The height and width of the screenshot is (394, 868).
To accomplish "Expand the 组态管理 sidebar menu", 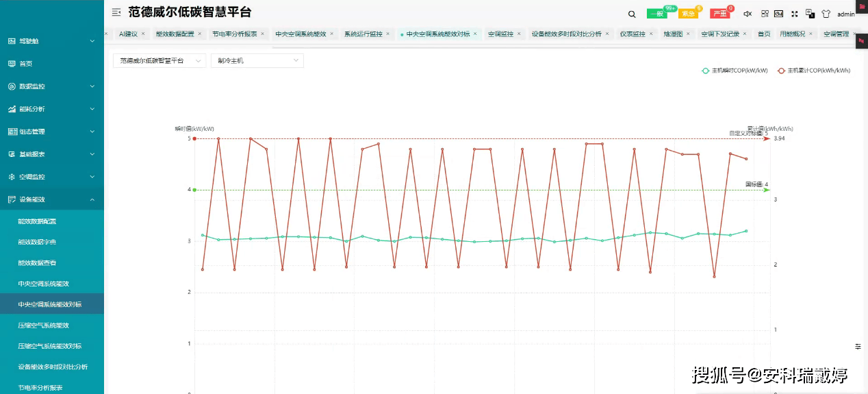I will point(52,132).
